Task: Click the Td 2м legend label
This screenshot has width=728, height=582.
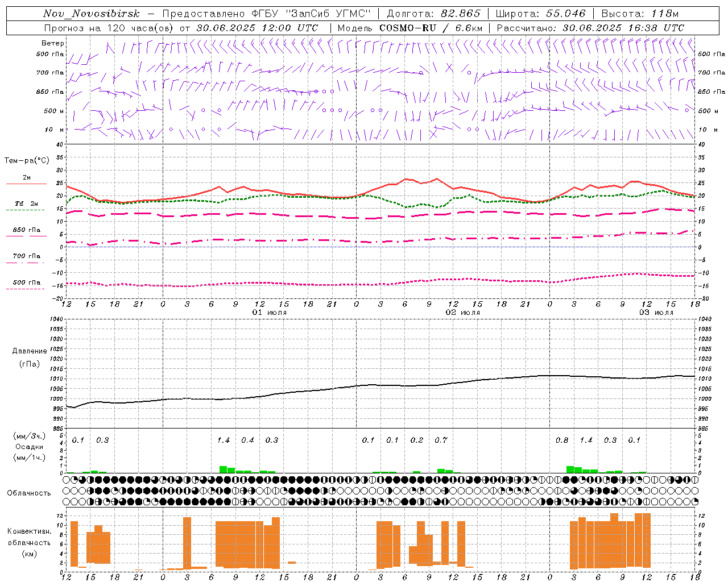Action: tap(26, 203)
